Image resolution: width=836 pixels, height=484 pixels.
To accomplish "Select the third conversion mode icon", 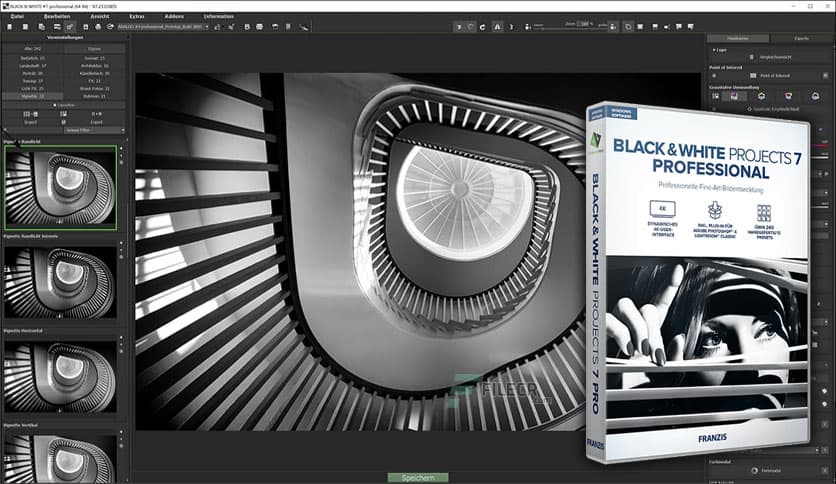I will [x=761, y=96].
